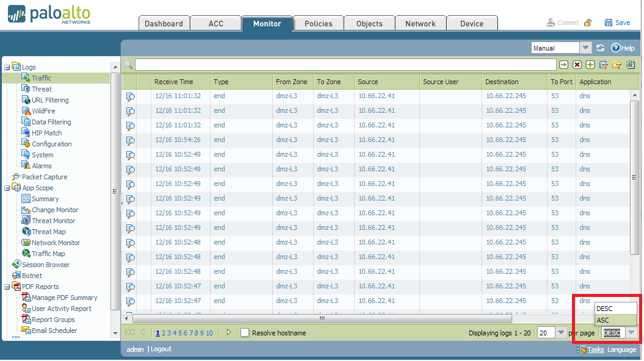Click the sidebar tree vertical scrollbar
644x361 pixels.
(115, 191)
